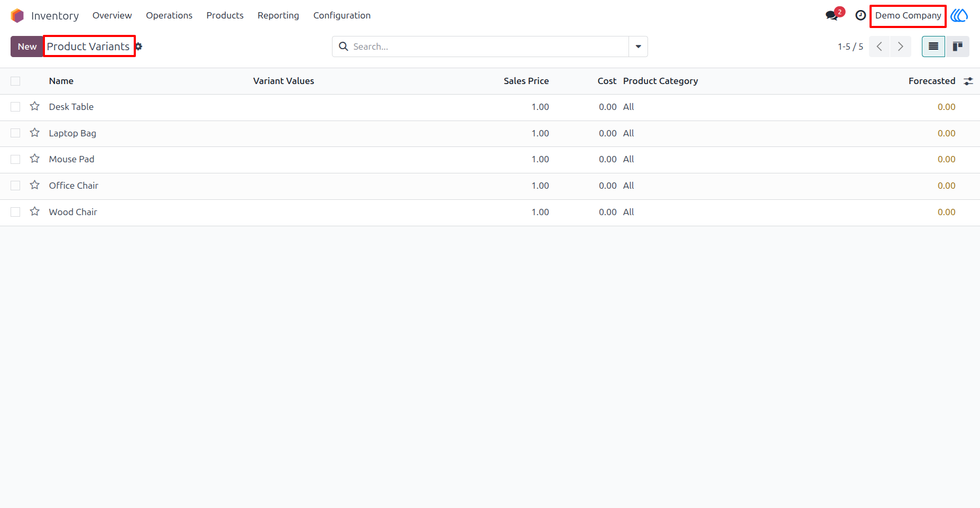Open the Wood Chair record

click(73, 212)
